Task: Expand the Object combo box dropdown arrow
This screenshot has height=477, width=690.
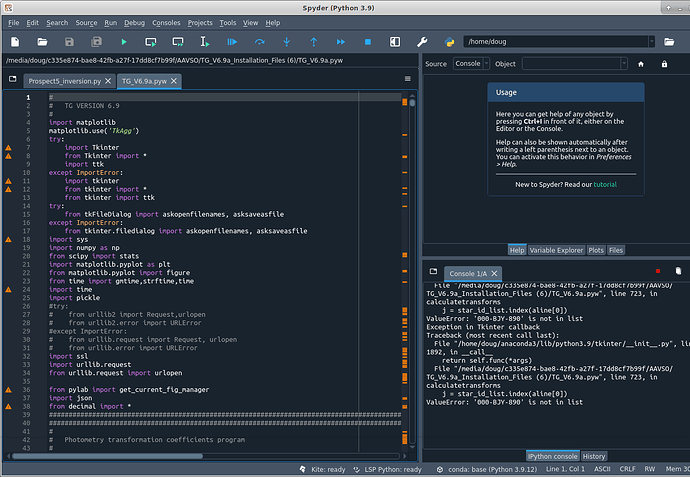Action: point(624,64)
